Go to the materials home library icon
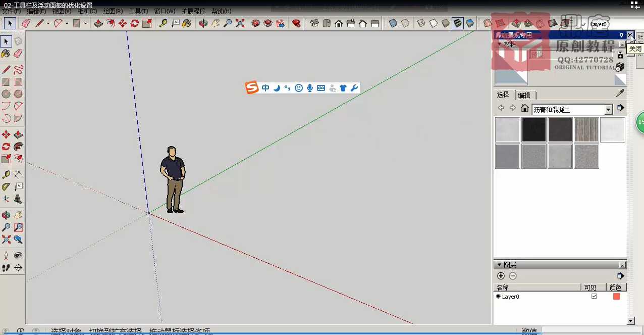Screen dimensions: 644x335 (525, 109)
